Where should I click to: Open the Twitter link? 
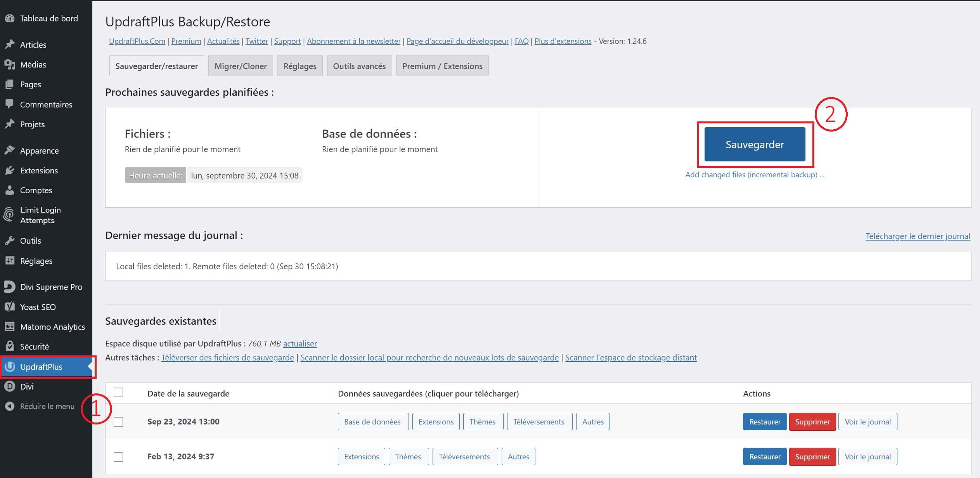pos(257,41)
